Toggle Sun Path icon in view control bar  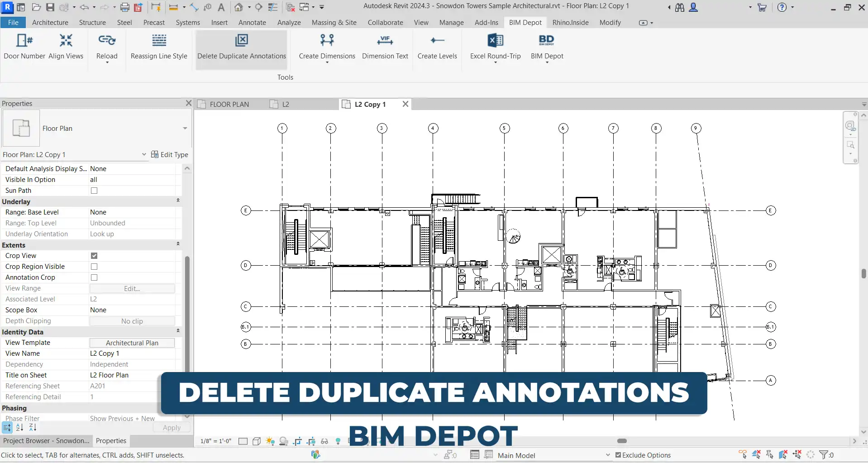[x=270, y=441]
